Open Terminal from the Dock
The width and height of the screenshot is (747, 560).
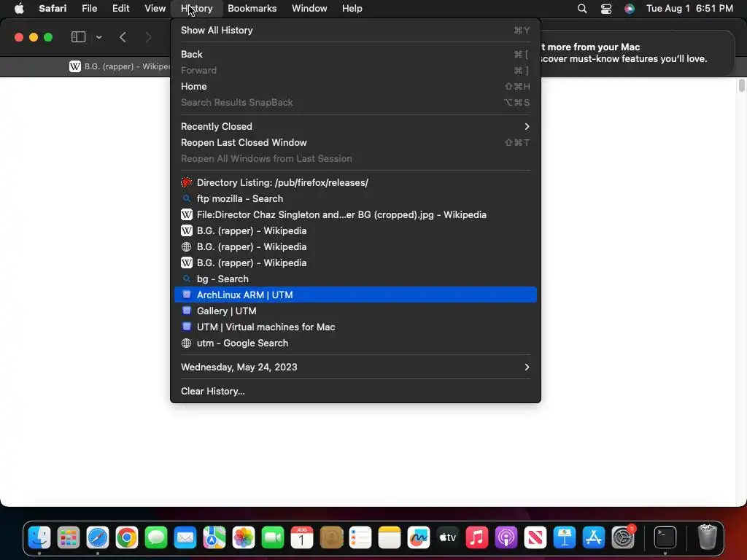pos(665,537)
